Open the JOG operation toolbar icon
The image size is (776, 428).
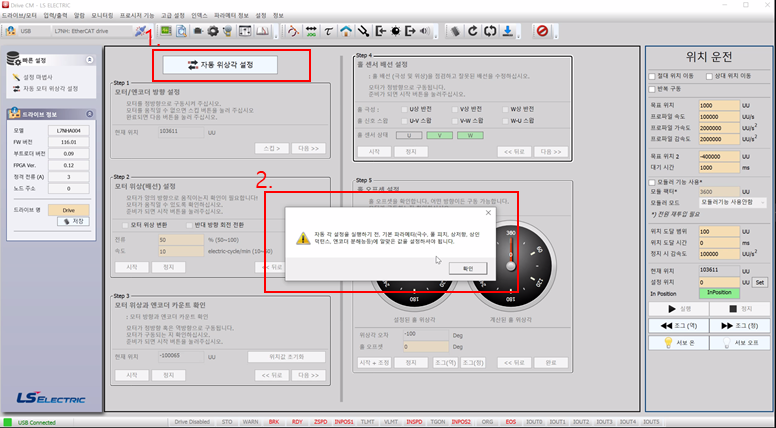(311, 31)
